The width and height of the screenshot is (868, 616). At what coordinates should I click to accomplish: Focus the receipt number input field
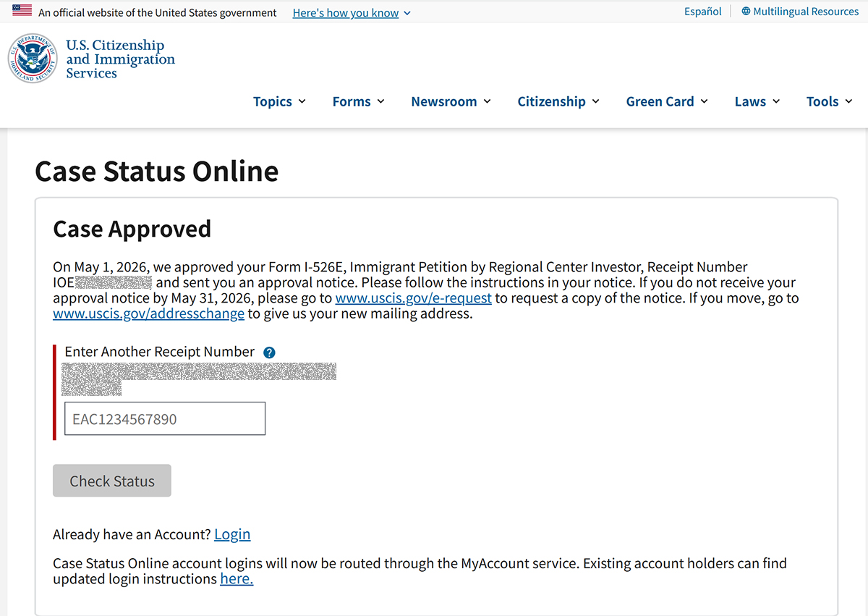point(165,419)
